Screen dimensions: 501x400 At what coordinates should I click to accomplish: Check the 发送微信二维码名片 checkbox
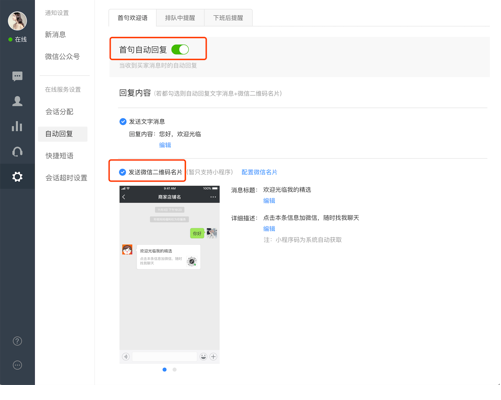[x=122, y=172]
